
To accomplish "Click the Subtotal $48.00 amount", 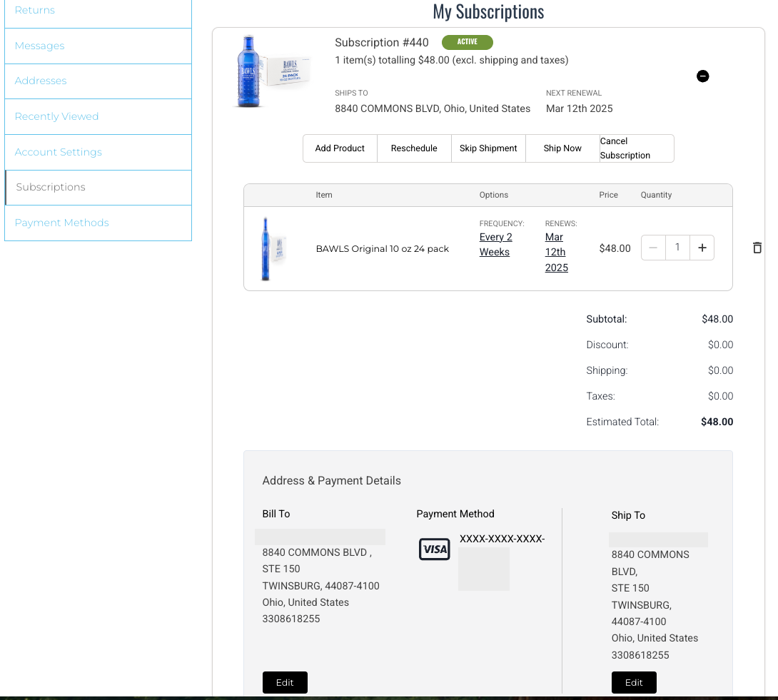I will 717,319.
